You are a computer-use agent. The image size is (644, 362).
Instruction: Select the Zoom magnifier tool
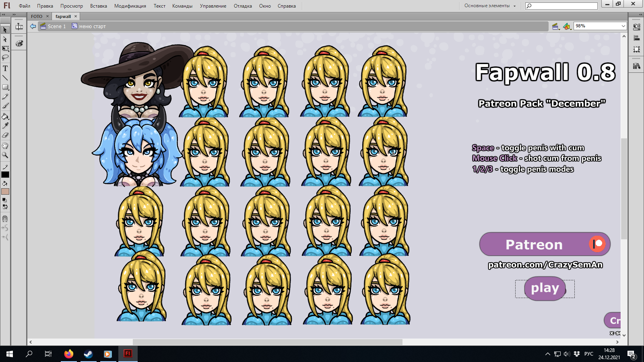(5, 155)
